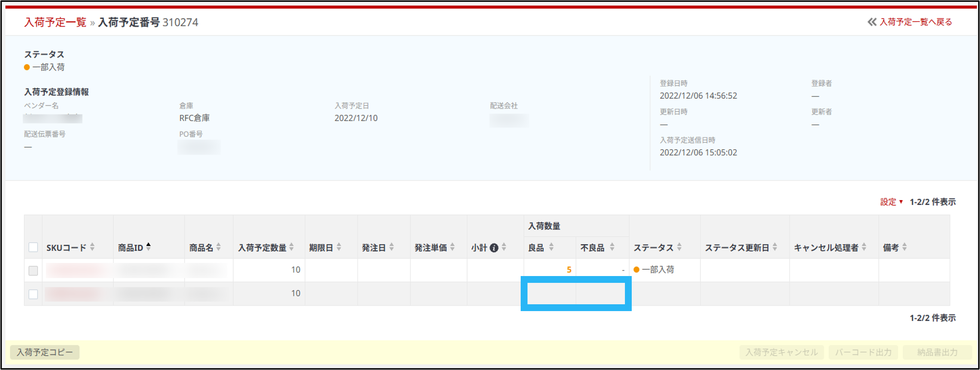Click the 商品ID sort arrow icon

tap(149, 247)
